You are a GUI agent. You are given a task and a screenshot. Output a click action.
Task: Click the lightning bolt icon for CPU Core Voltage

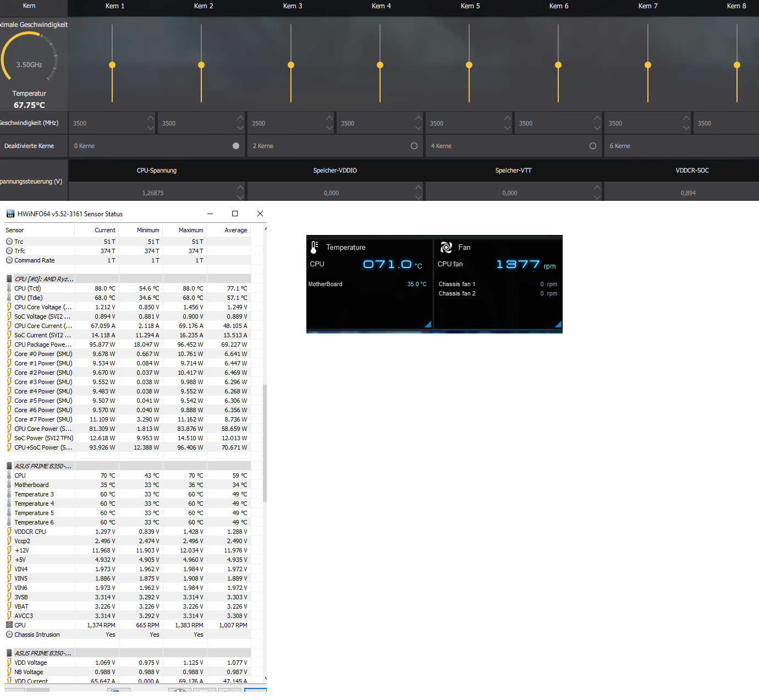tap(9, 307)
